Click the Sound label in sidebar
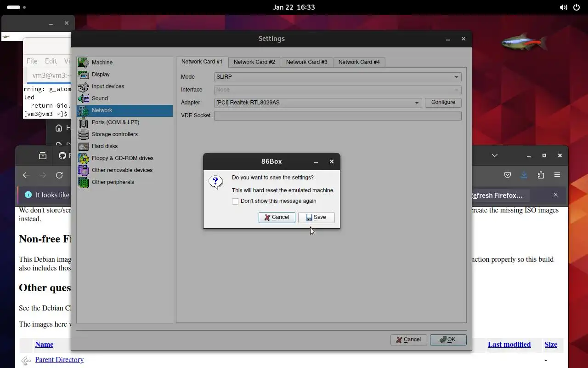This screenshot has height=368, width=588. [100, 98]
